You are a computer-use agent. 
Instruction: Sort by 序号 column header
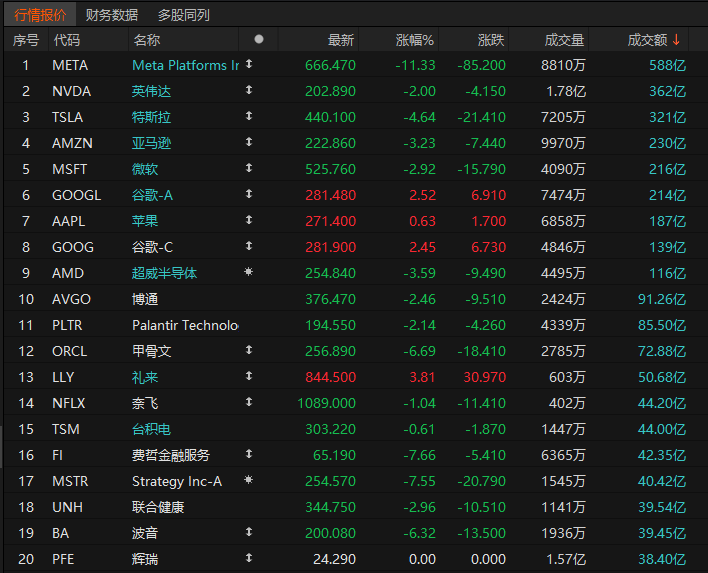point(26,40)
